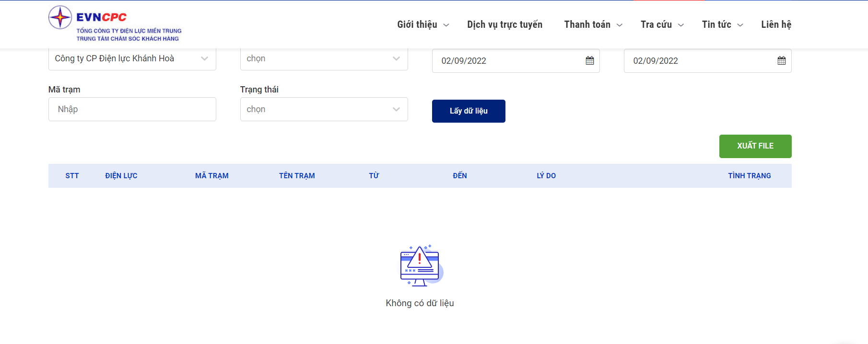This screenshot has height=344, width=868.
Task: Click the first date field showing 02/09/2022
Action: pos(508,61)
